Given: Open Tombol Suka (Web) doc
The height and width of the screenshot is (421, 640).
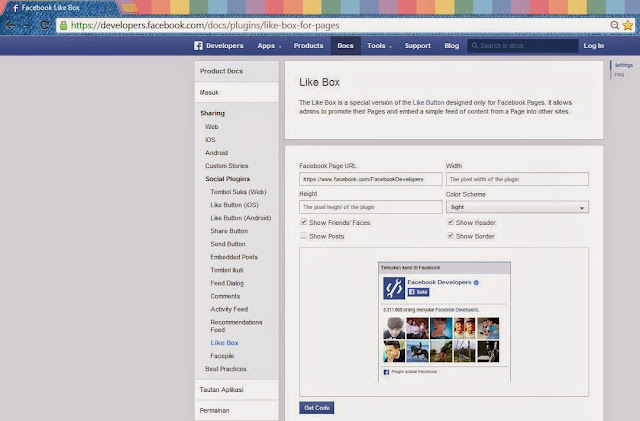Looking at the screenshot, I should point(238,192).
